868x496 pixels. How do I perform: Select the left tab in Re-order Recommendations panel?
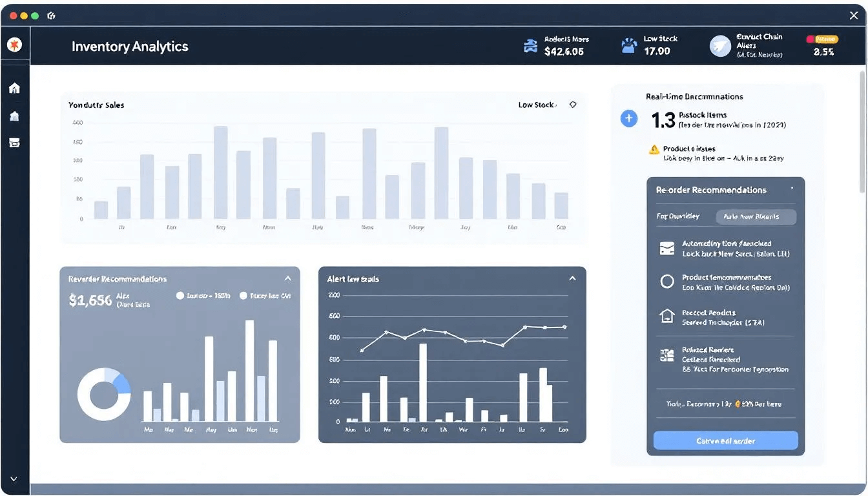click(679, 217)
